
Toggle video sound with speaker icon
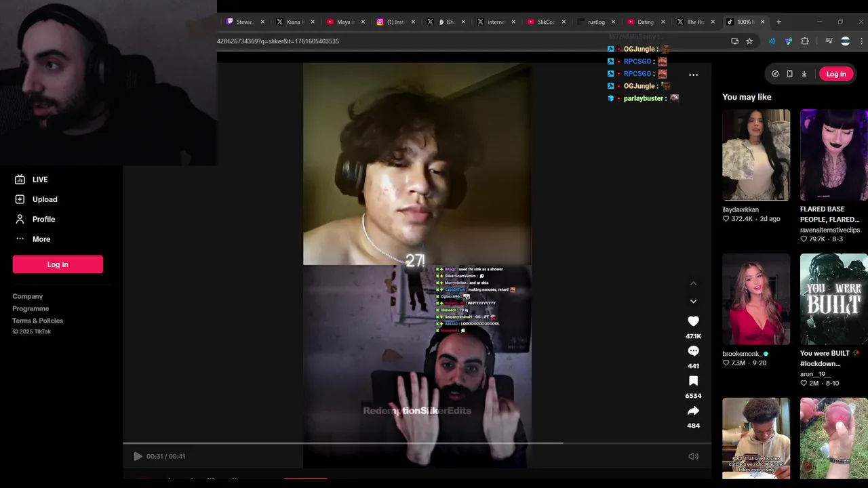pos(693,456)
